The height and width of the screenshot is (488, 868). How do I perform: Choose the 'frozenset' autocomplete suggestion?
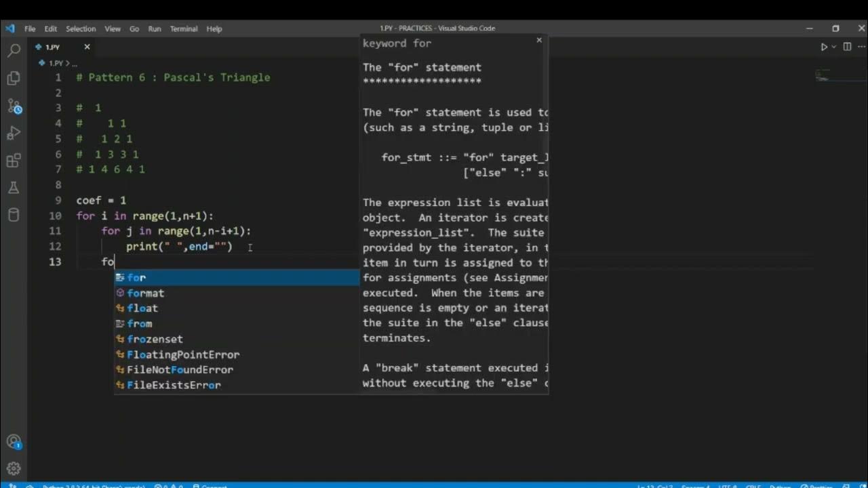click(x=237, y=339)
